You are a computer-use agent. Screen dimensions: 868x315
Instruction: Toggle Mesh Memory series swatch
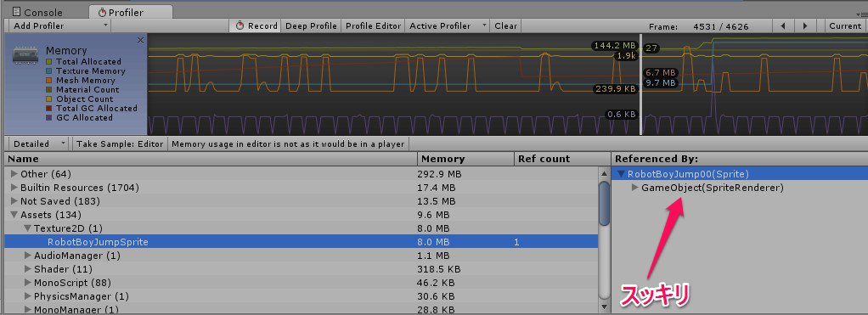pos(48,81)
